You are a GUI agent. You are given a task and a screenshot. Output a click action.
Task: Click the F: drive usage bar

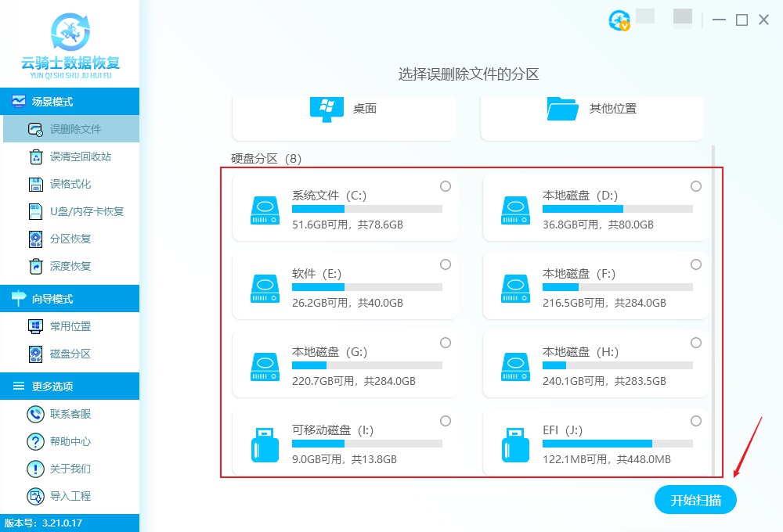pos(618,287)
